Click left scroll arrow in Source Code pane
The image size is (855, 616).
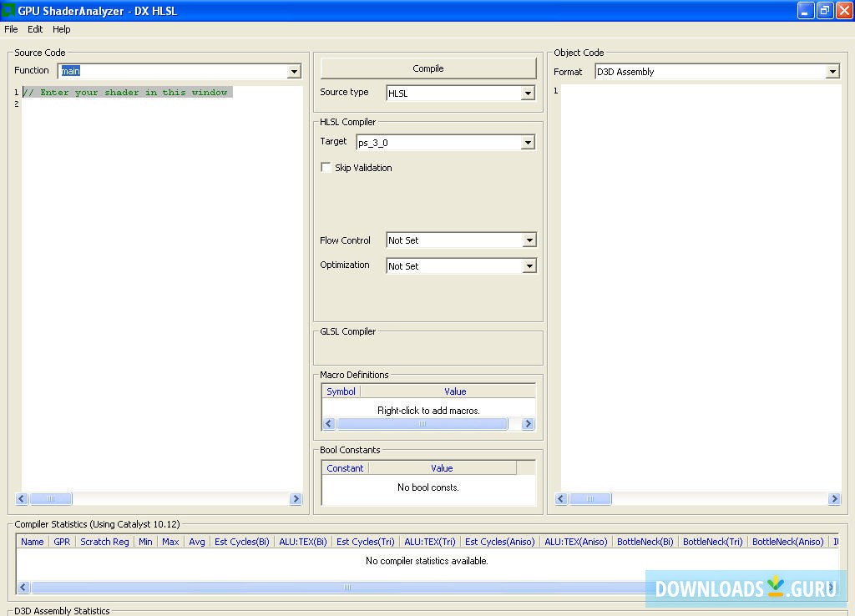(23, 499)
